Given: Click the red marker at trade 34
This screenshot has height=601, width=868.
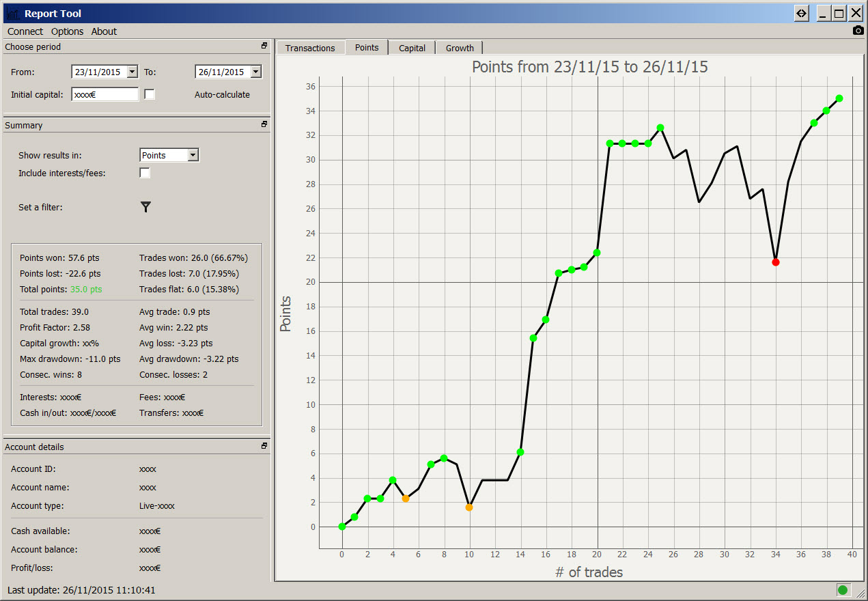Looking at the screenshot, I should coord(775,262).
